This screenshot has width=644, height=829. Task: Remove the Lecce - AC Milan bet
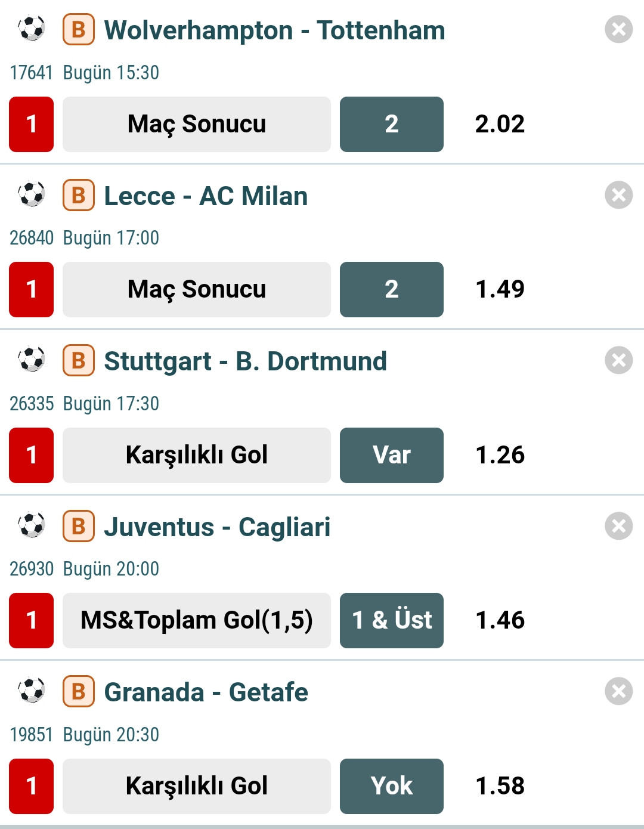point(618,194)
